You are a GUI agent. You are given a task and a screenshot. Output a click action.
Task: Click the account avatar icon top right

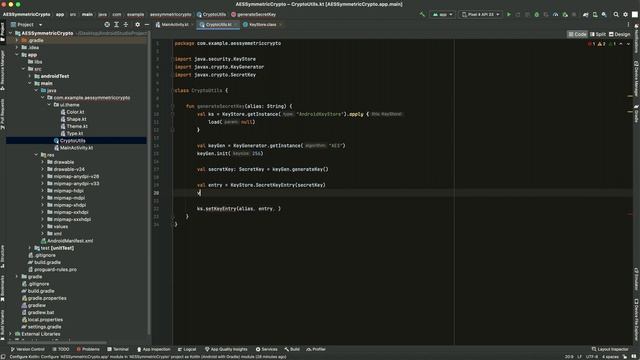tap(635, 14)
